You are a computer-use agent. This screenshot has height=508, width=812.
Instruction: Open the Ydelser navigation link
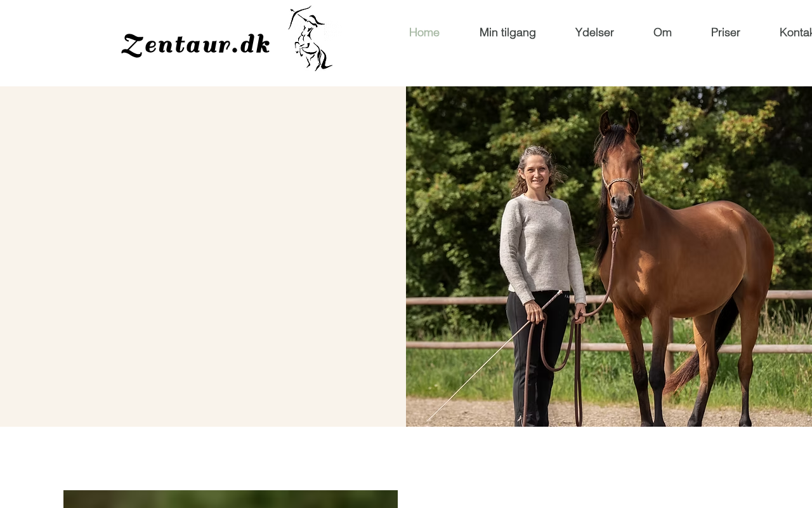click(594, 32)
